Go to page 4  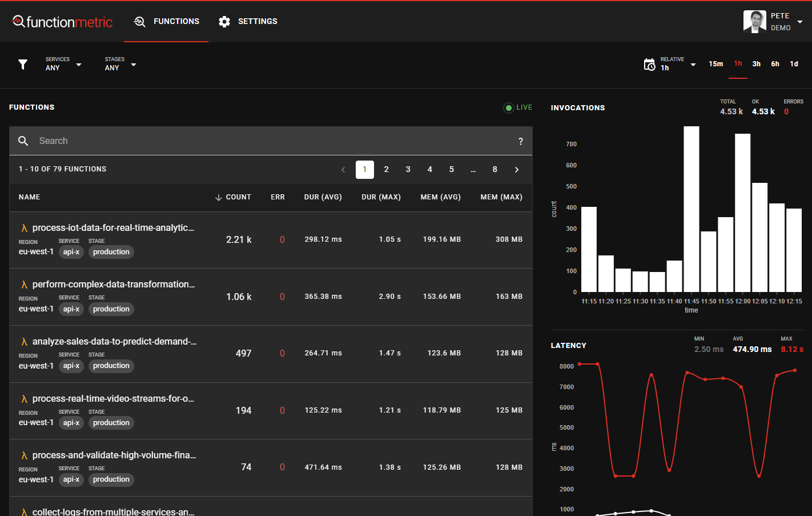click(430, 170)
